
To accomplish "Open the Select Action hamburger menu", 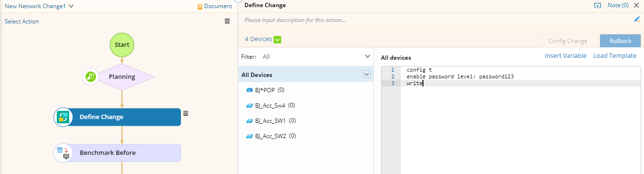I will (x=228, y=21).
